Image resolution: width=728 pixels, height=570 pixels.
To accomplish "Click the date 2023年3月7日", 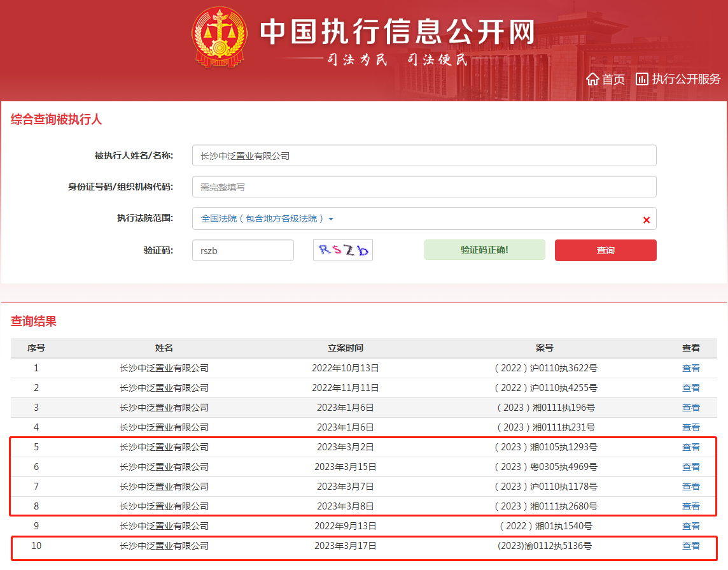I will coord(346,487).
